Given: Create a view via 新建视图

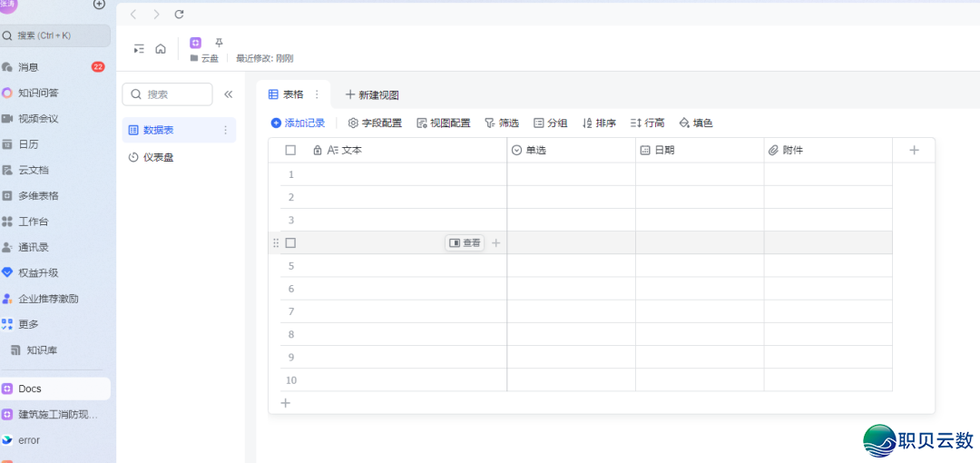Looking at the screenshot, I should (x=373, y=95).
